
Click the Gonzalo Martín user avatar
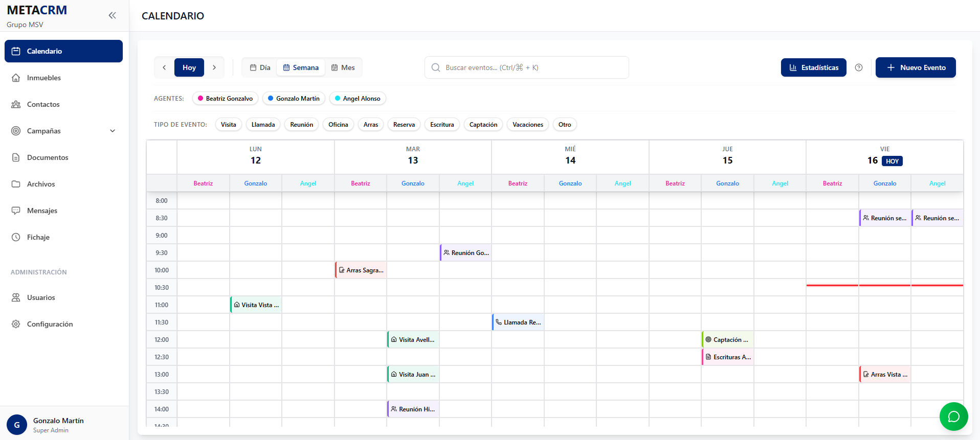coord(17,425)
